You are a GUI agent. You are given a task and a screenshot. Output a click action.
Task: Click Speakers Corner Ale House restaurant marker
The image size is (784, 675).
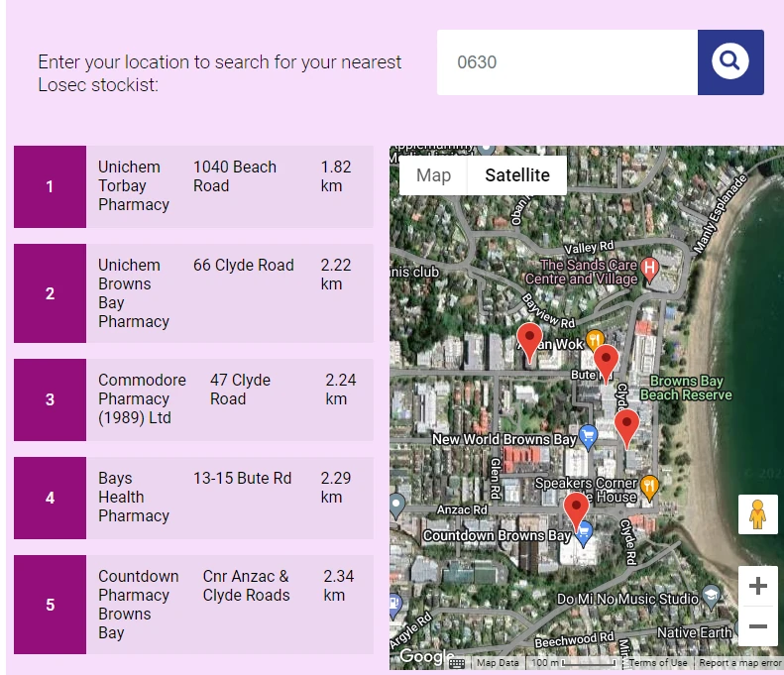click(649, 488)
